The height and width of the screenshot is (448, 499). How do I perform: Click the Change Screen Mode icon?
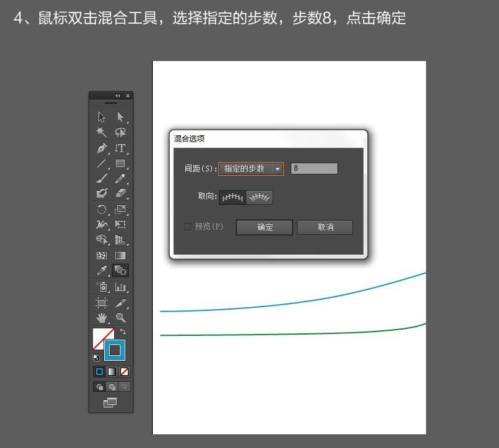110,403
